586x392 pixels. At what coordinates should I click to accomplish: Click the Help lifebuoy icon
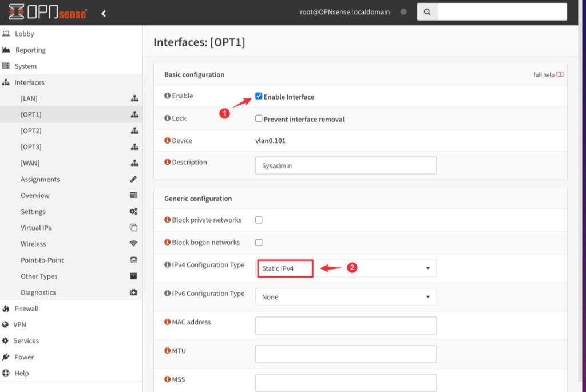click(x=6, y=373)
